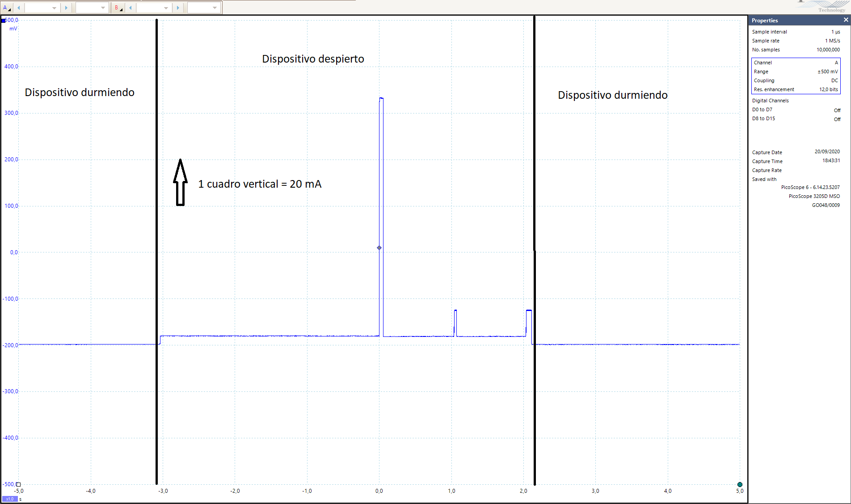Select the Capture Date label

coord(767,152)
